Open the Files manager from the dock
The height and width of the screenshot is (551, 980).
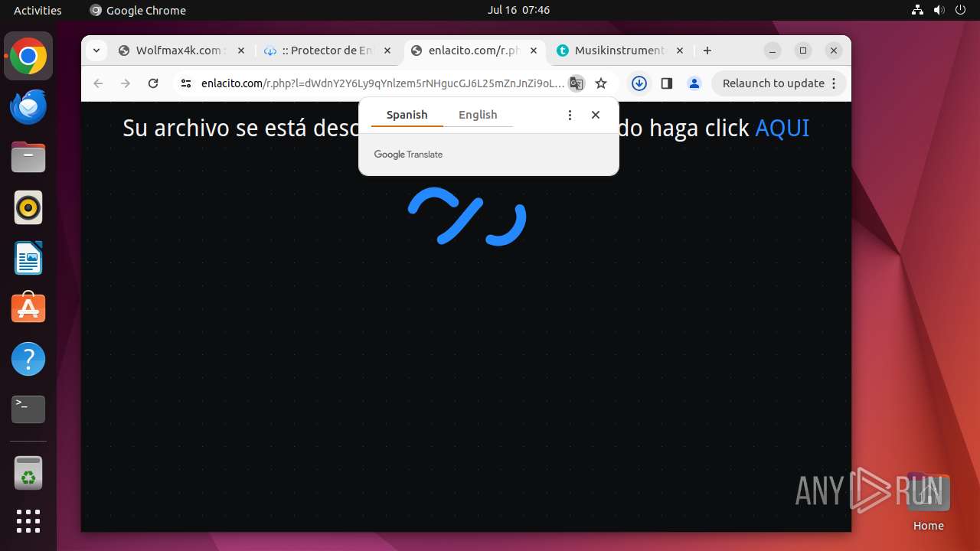28,157
